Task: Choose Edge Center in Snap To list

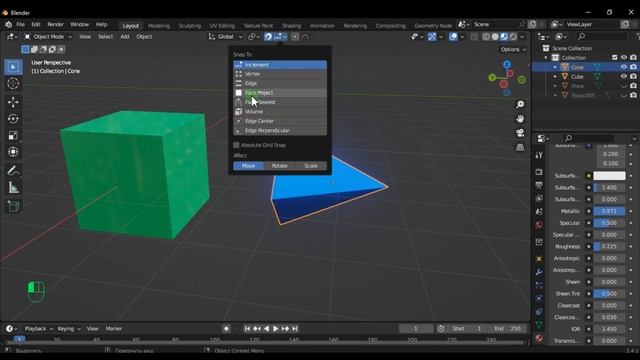Action: pos(280,121)
